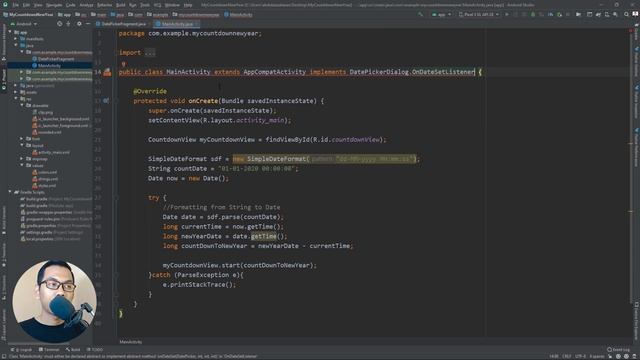Select the MainActivity.java editor tab
Screen dimensions: 640x360
point(177,24)
